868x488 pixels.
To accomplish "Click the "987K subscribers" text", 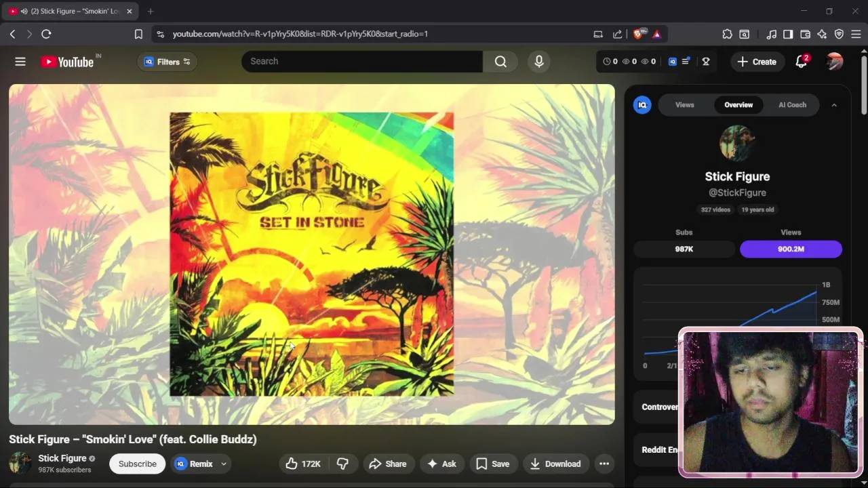I will pyautogui.click(x=64, y=470).
